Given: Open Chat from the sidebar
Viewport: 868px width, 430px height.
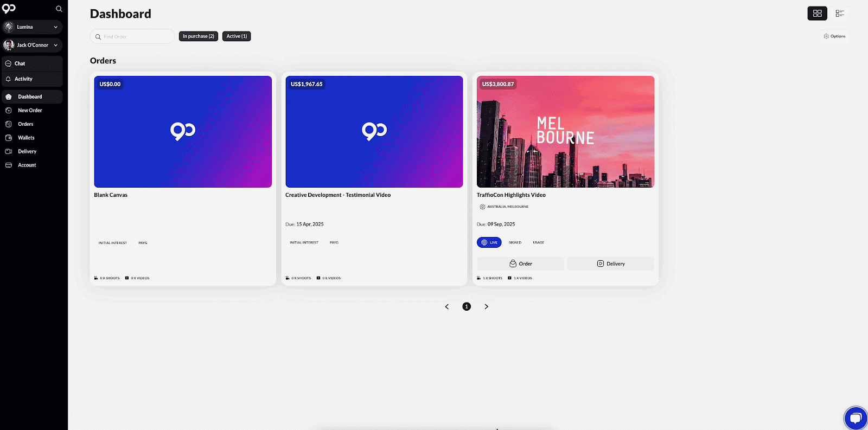Looking at the screenshot, I should pyautogui.click(x=20, y=63).
